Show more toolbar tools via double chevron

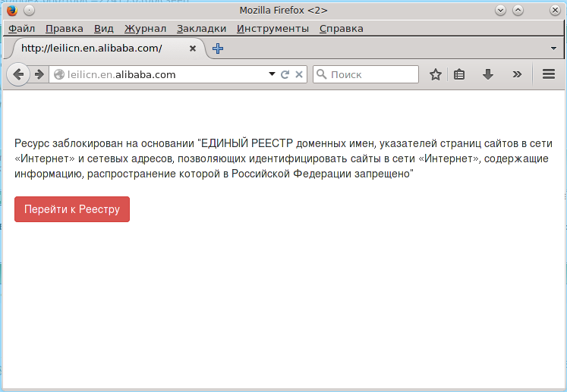[x=517, y=74]
